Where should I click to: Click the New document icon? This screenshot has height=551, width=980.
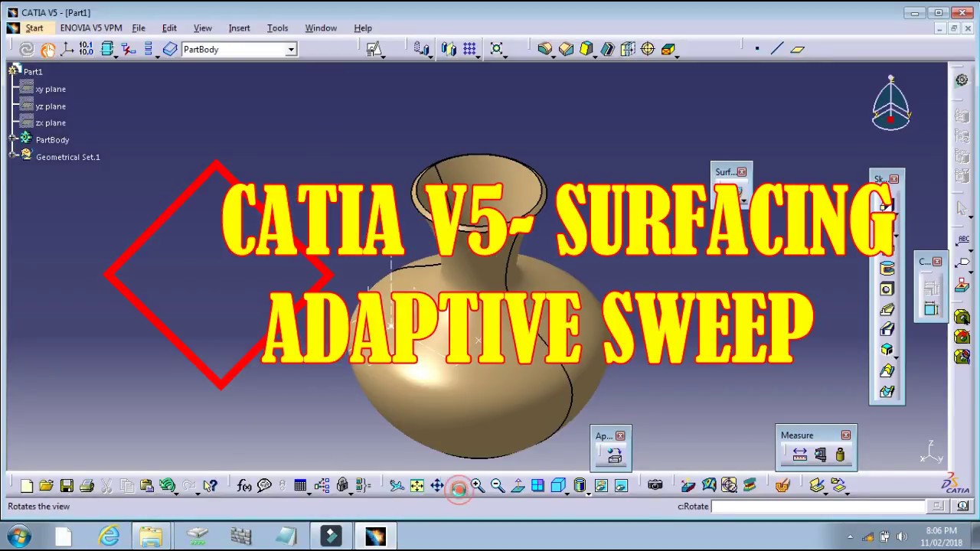tap(27, 485)
